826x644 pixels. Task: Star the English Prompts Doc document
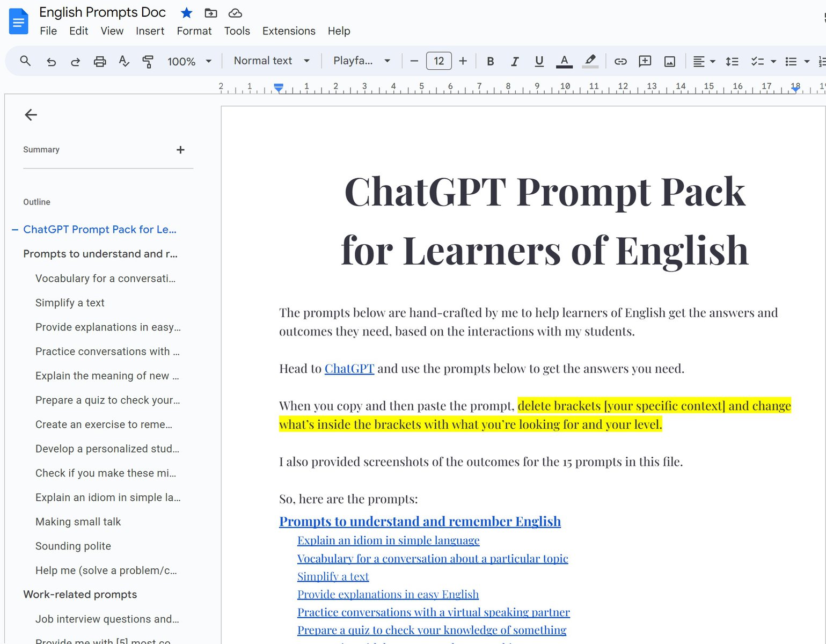click(186, 12)
